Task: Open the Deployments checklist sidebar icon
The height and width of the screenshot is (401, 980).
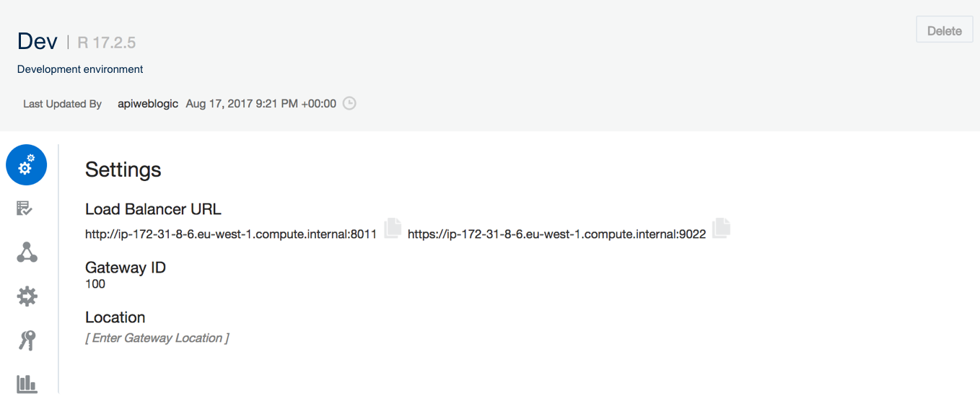Action: (25, 209)
